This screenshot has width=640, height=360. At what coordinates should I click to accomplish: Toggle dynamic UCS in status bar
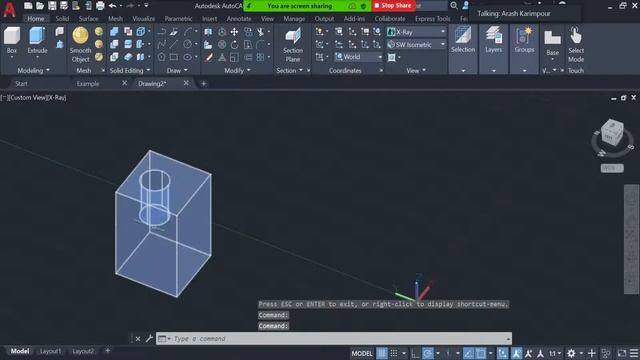pyautogui.click(x=502, y=353)
